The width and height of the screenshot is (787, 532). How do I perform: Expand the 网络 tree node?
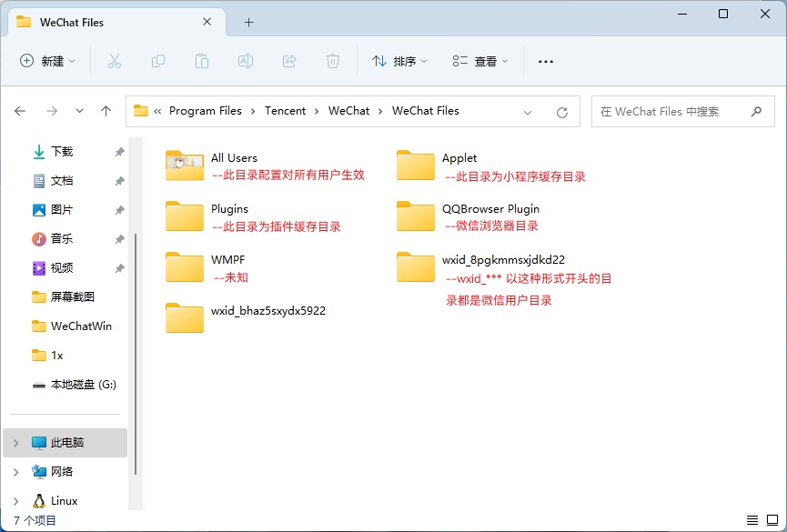click(16, 472)
